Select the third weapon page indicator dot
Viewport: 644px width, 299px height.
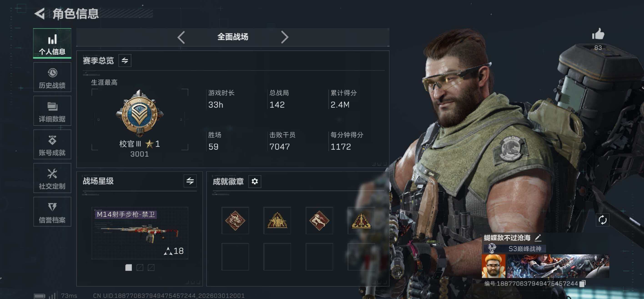151,267
